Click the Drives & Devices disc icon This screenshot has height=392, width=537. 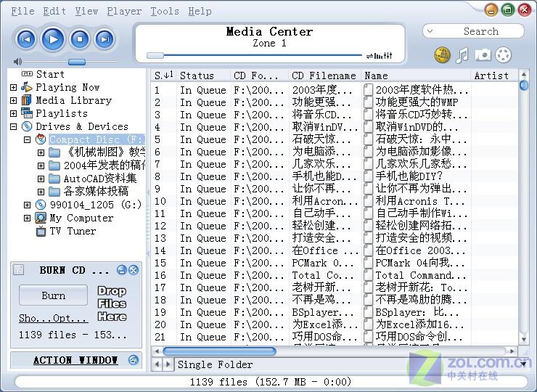pyautogui.click(x=27, y=126)
